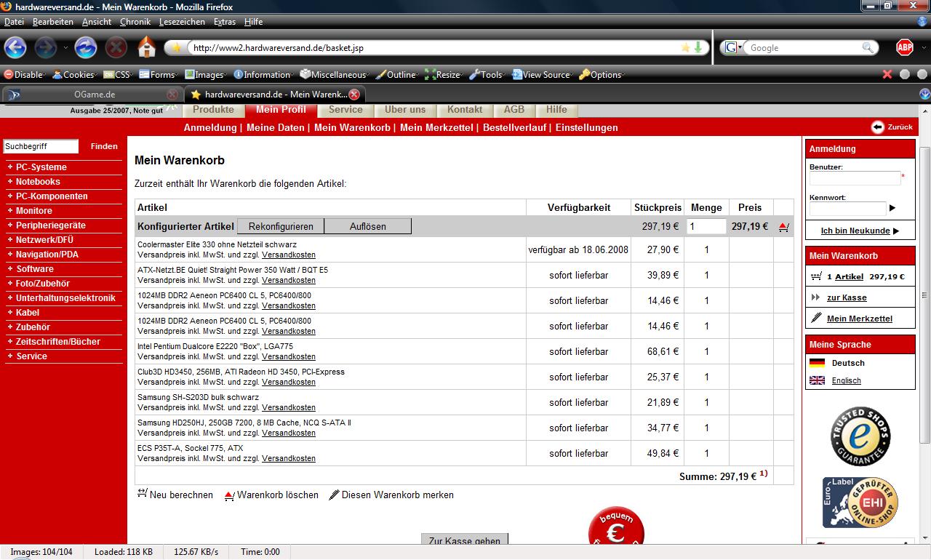Screen dimensions: 931x560
Task: Click the Rekonfigurieren button
Action: [x=281, y=226]
